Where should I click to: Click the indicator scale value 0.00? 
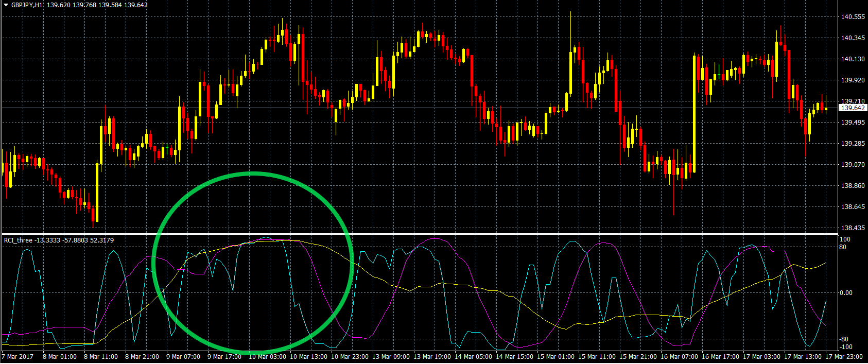coord(846,293)
